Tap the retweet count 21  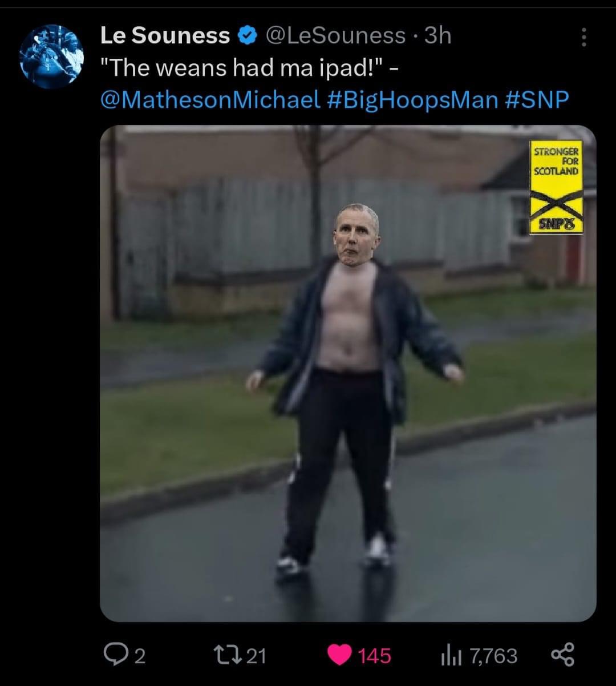tap(256, 656)
